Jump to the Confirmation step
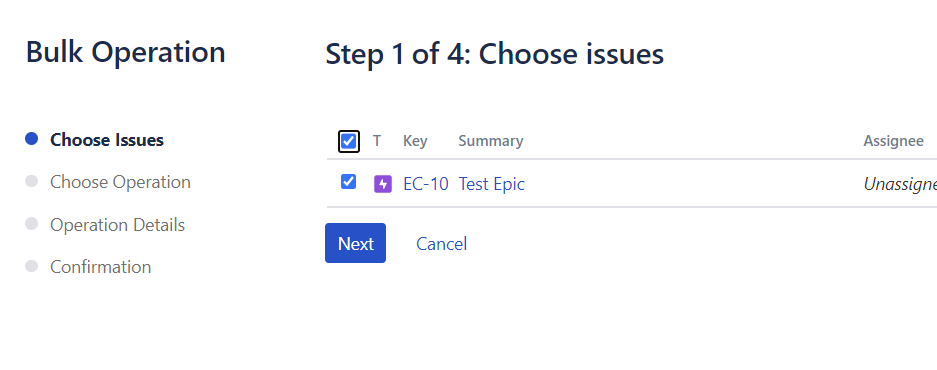 [x=100, y=267]
